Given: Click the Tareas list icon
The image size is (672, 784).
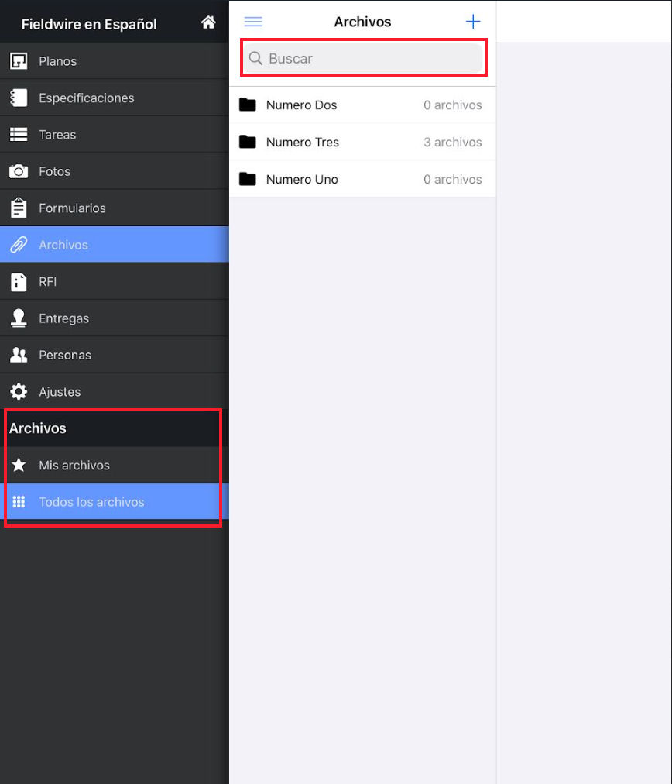Looking at the screenshot, I should point(19,135).
